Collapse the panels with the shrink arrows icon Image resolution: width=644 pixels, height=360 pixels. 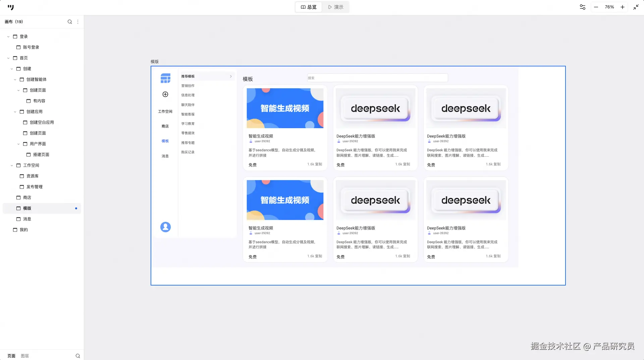click(636, 7)
